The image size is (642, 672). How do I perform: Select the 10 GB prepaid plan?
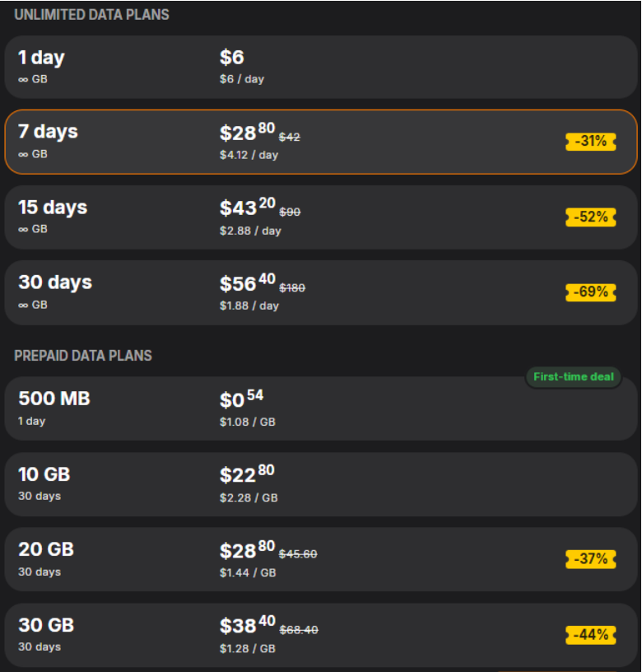point(320,484)
